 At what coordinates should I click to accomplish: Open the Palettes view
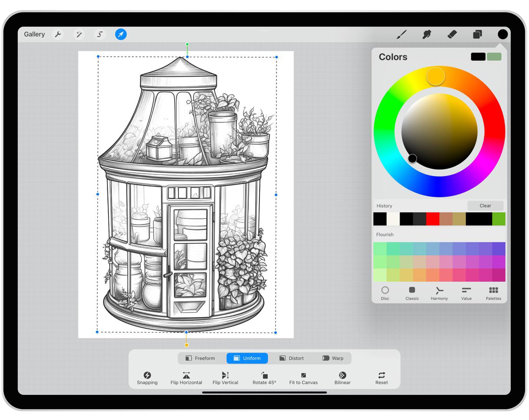click(x=493, y=293)
